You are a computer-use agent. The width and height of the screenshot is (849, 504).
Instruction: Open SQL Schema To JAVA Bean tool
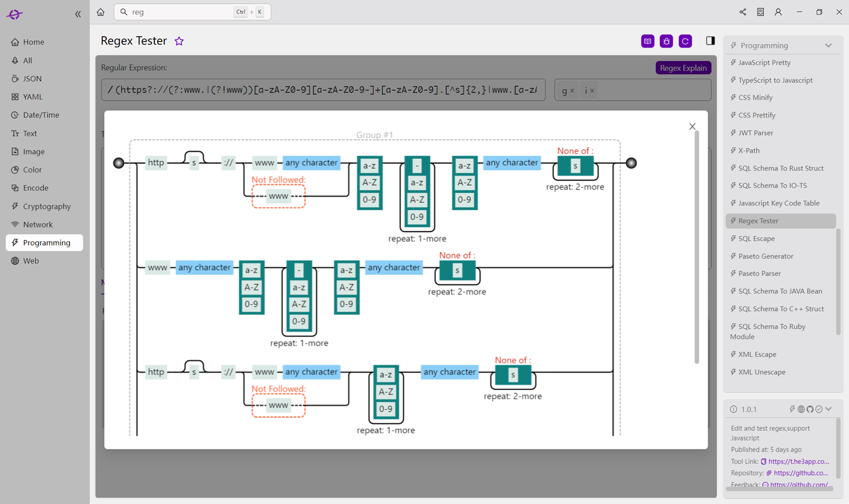781,291
